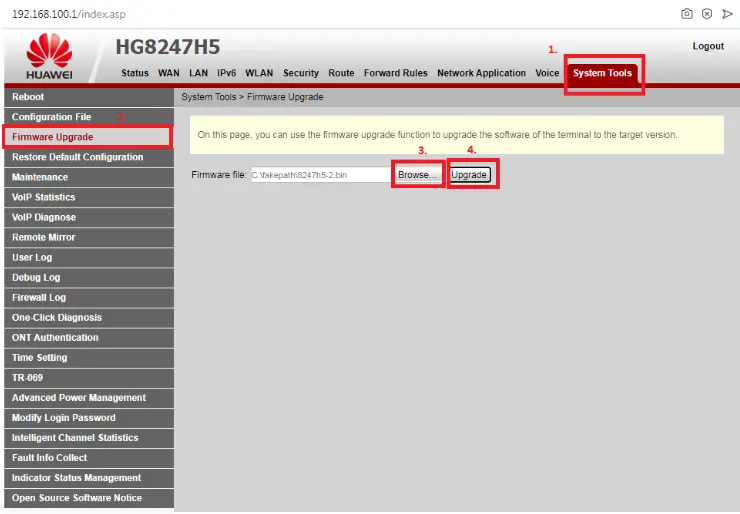Screen dimensions: 740x514
Task: Open VoIP Statistics
Action: click(89, 197)
